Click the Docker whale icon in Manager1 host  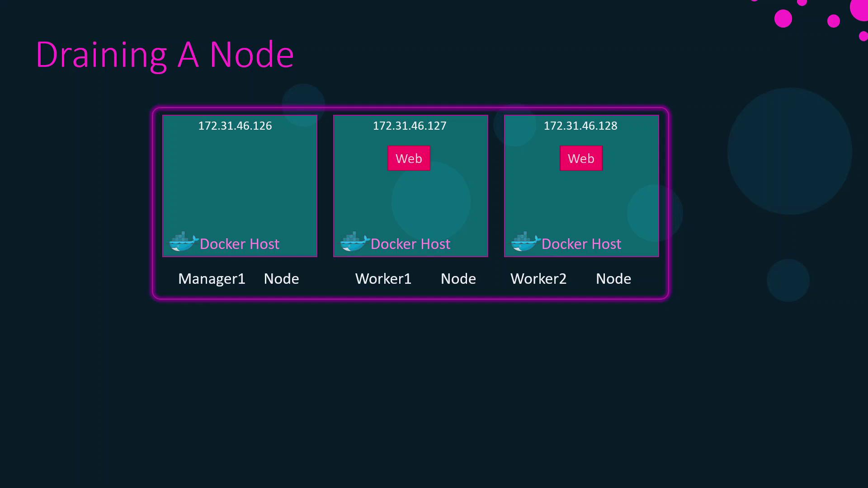pyautogui.click(x=183, y=242)
